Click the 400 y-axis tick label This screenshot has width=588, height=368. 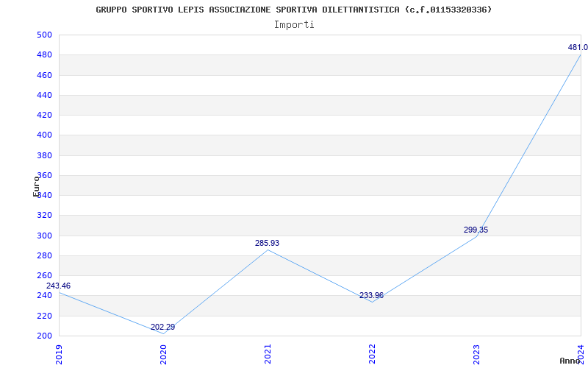tap(44, 135)
